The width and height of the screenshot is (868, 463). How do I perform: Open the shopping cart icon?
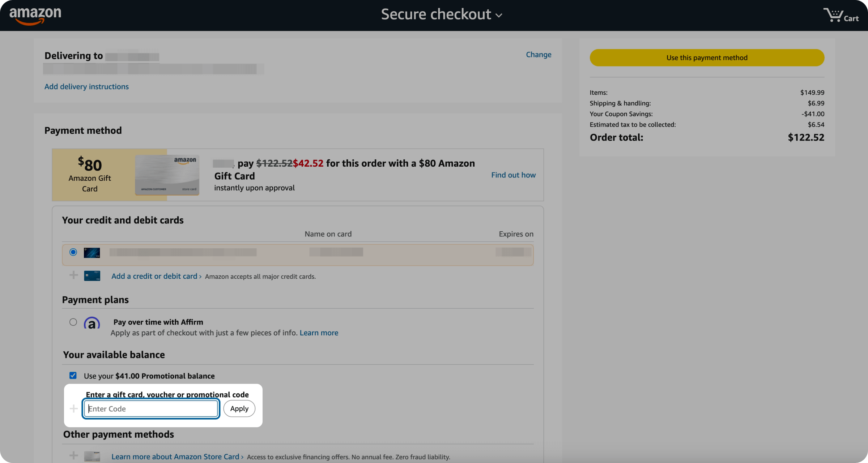841,16
